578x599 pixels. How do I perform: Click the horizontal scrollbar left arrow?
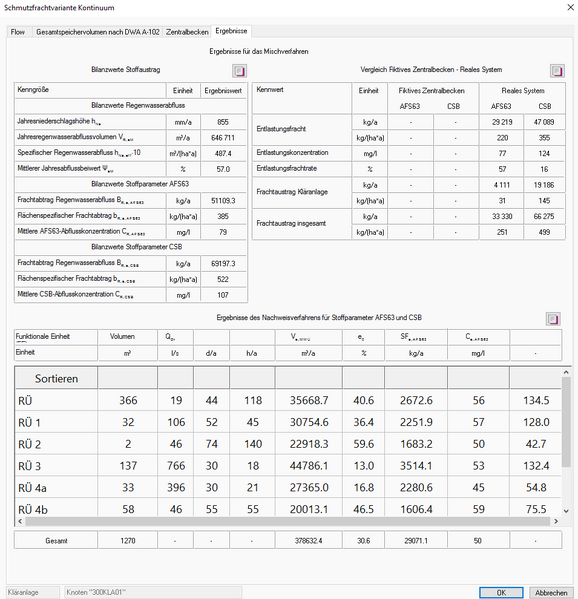20,521
